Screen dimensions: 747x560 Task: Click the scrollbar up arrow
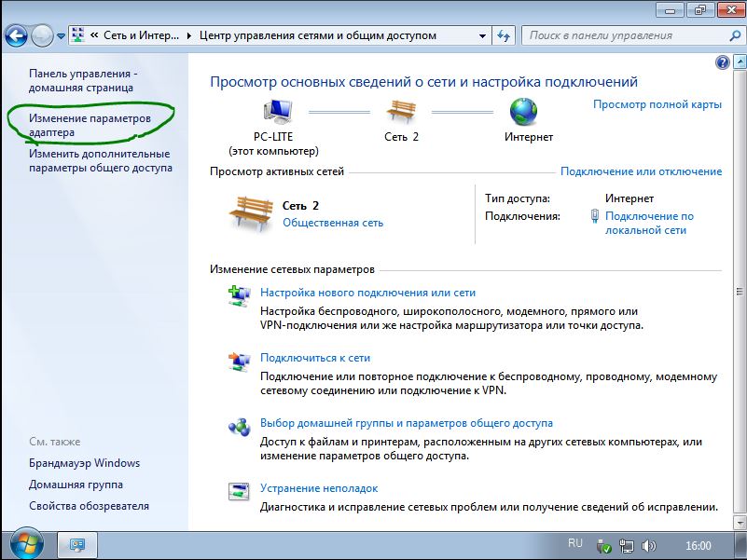coord(740,61)
